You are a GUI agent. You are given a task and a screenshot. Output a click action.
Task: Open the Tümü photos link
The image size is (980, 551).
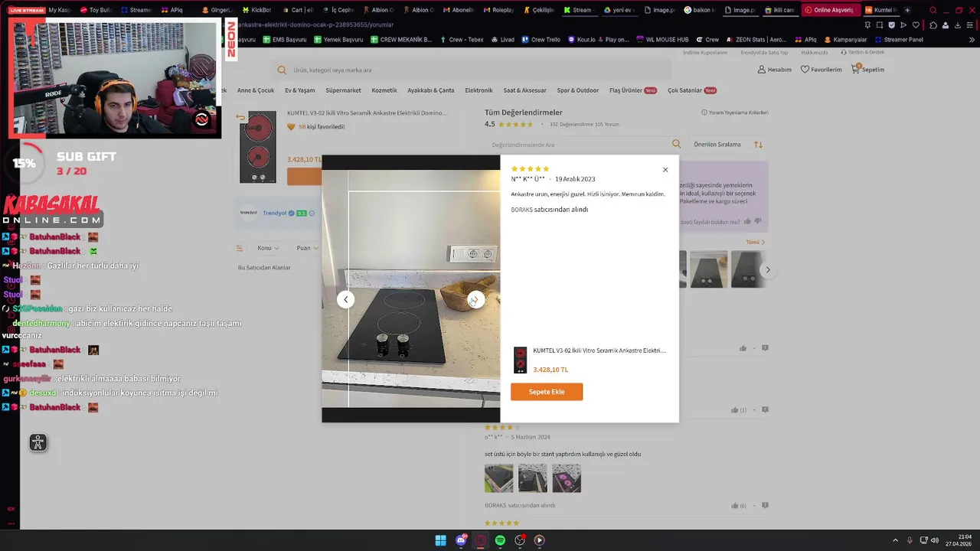tap(756, 243)
